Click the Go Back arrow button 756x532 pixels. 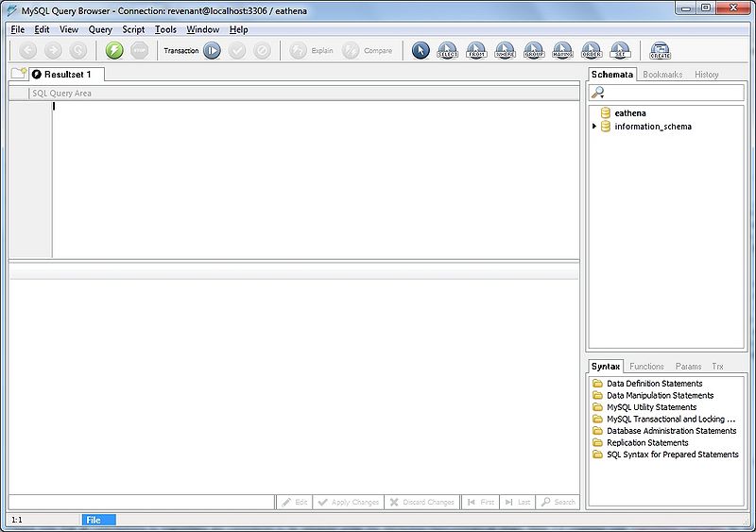(28, 50)
